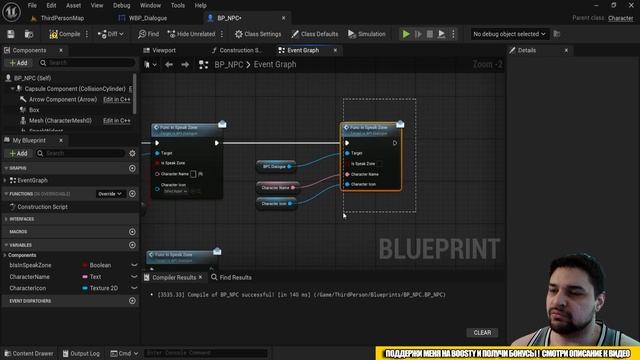Open My Blueprint settings gear
Screen dimensions: 640x360
[x=132, y=153]
